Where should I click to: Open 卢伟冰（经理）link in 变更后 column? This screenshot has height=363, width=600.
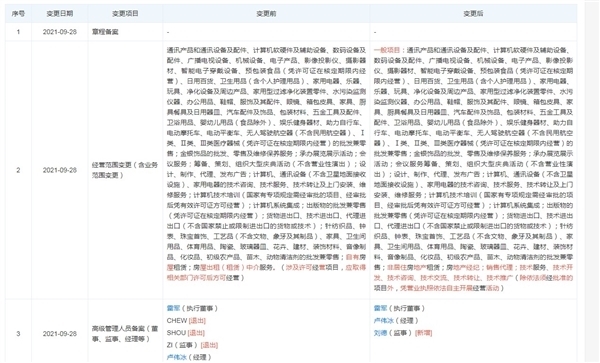pyautogui.click(x=384, y=321)
